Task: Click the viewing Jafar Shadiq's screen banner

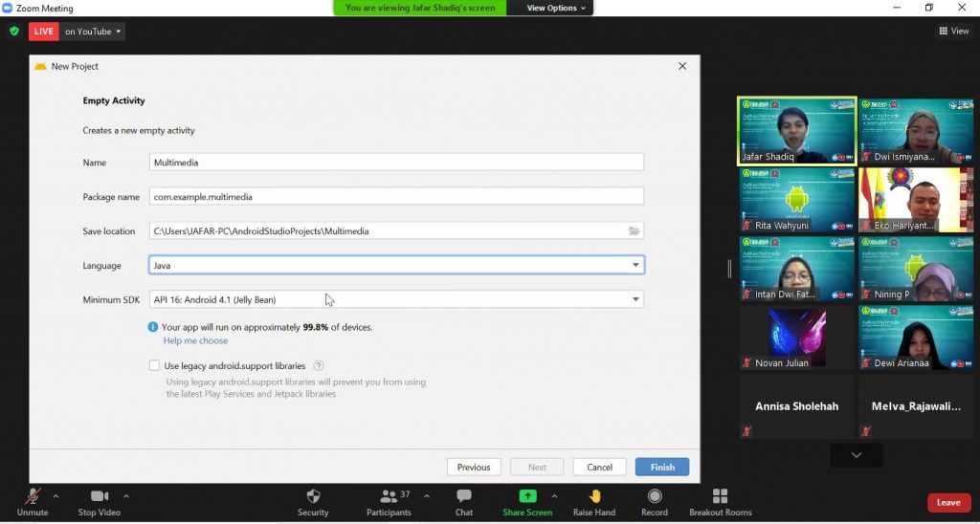Action: click(420, 8)
